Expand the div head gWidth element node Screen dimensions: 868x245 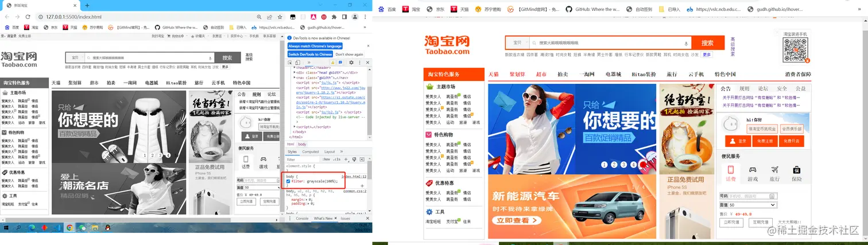point(295,73)
